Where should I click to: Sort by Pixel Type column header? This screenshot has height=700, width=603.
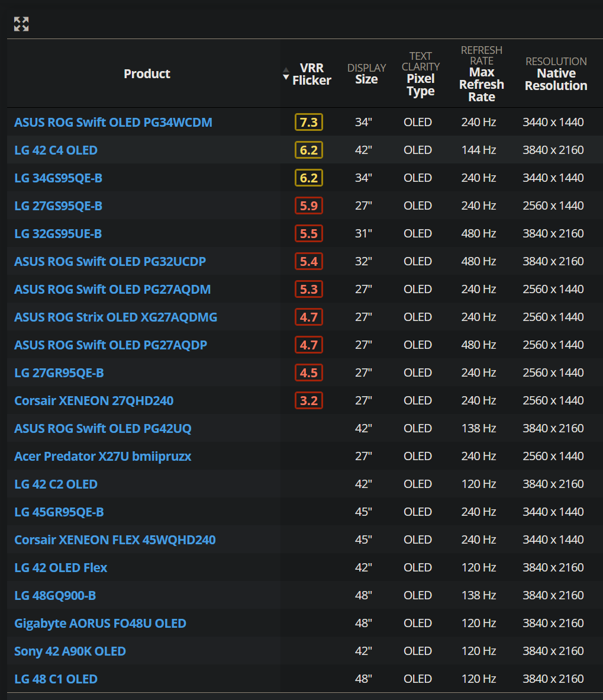tap(421, 73)
